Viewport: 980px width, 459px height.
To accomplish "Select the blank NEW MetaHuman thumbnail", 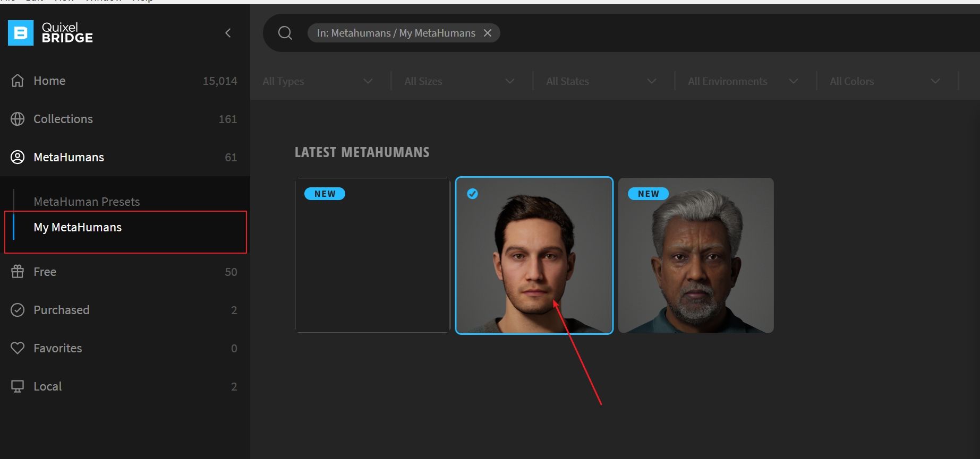I will click(x=372, y=255).
